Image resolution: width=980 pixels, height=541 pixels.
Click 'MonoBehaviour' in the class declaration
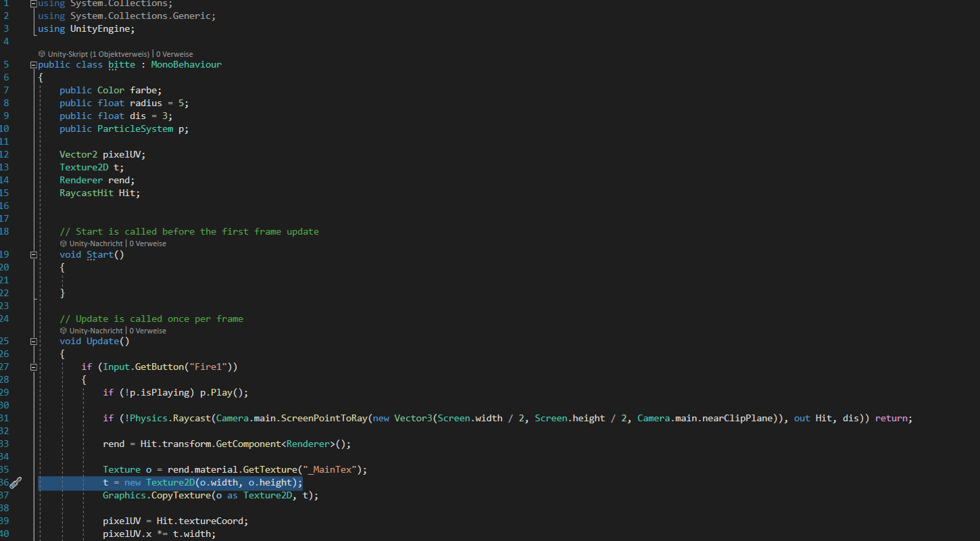(186, 64)
